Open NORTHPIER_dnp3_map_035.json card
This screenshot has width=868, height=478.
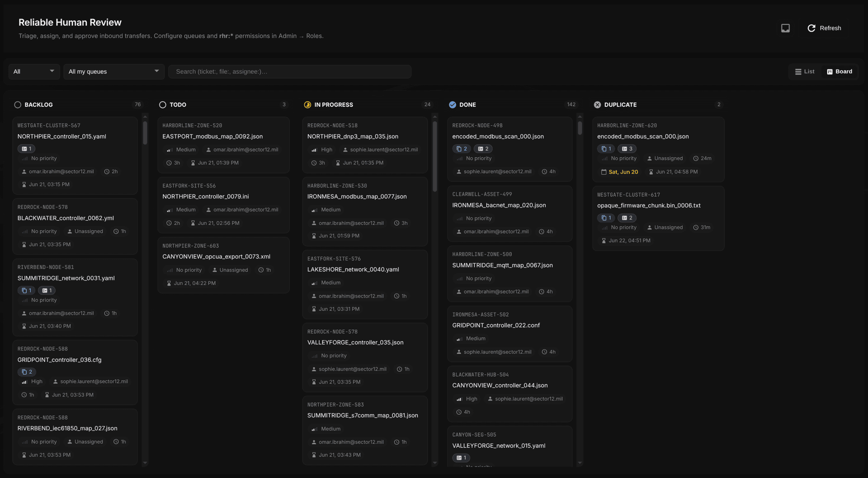coord(365,145)
